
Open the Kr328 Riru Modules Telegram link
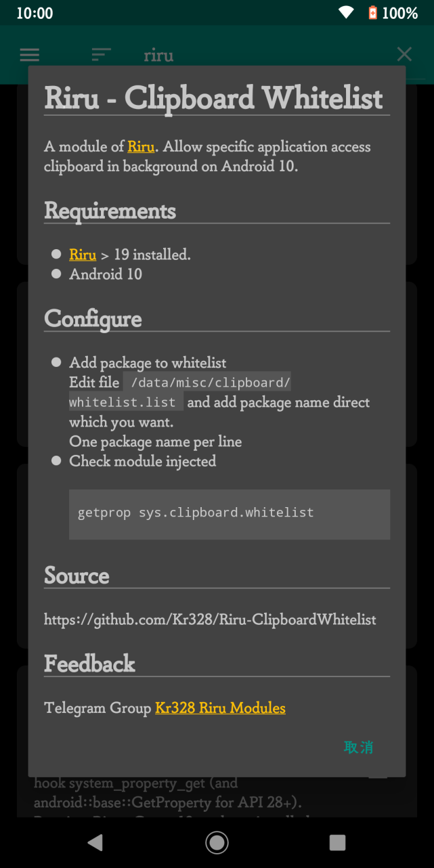pos(220,708)
